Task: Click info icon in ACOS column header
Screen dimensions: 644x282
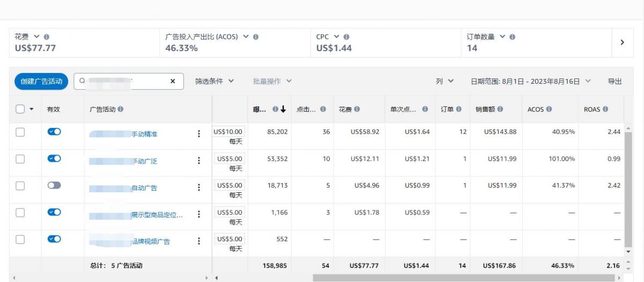Action: tap(549, 110)
